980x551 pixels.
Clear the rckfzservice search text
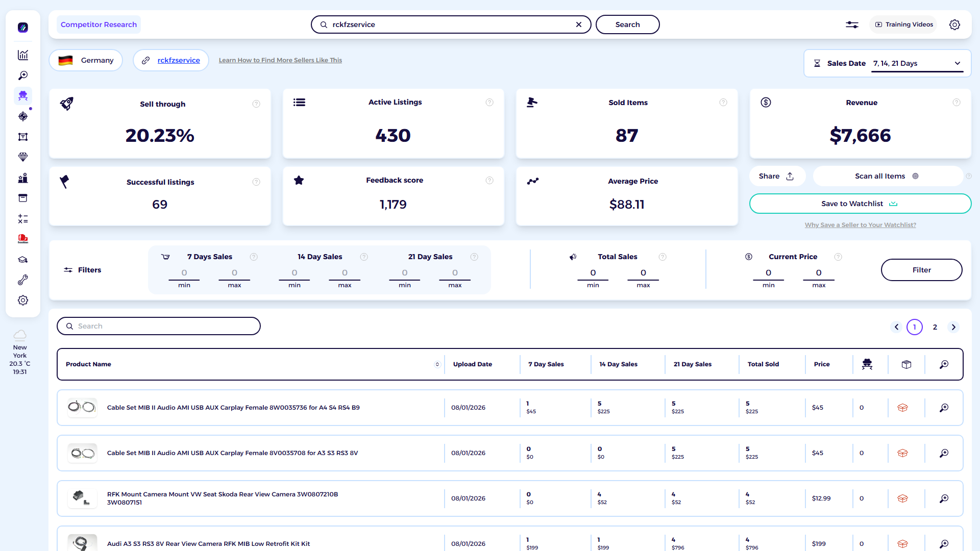pyautogui.click(x=579, y=24)
